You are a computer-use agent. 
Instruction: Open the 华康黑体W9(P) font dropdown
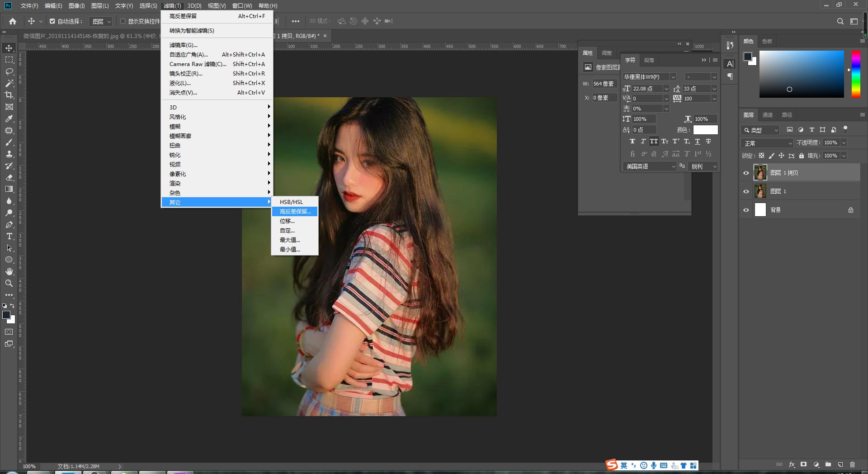point(649,77)
